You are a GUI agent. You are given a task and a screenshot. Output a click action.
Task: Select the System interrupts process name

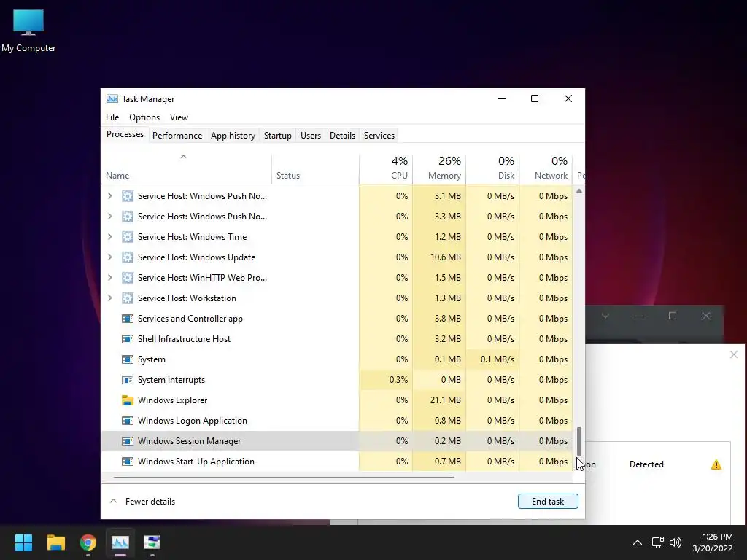click(171, 380)
